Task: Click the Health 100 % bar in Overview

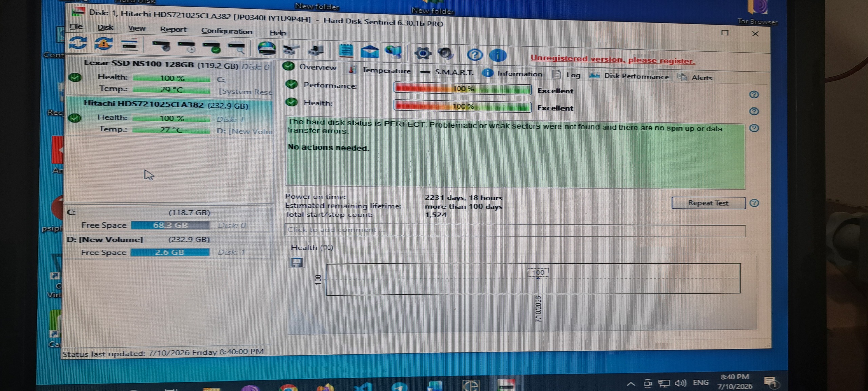Action: (462, 106)
